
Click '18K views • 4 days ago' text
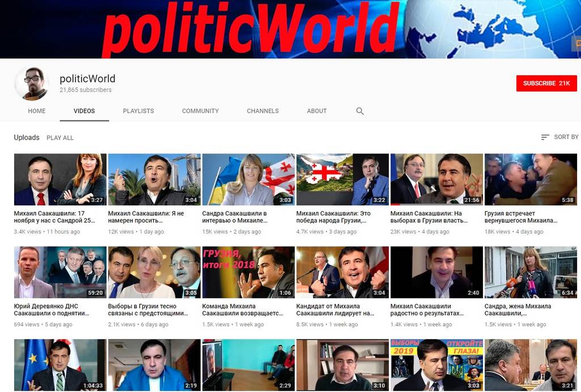tap(514, 231)
